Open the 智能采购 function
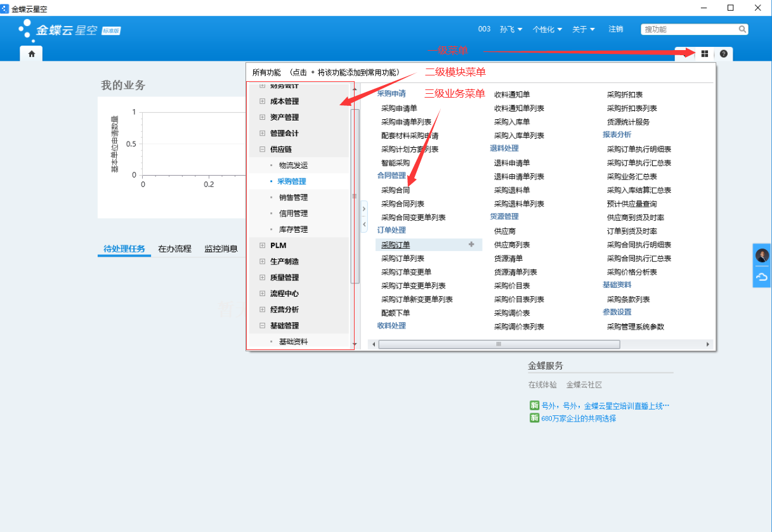 tap(396, 163)
